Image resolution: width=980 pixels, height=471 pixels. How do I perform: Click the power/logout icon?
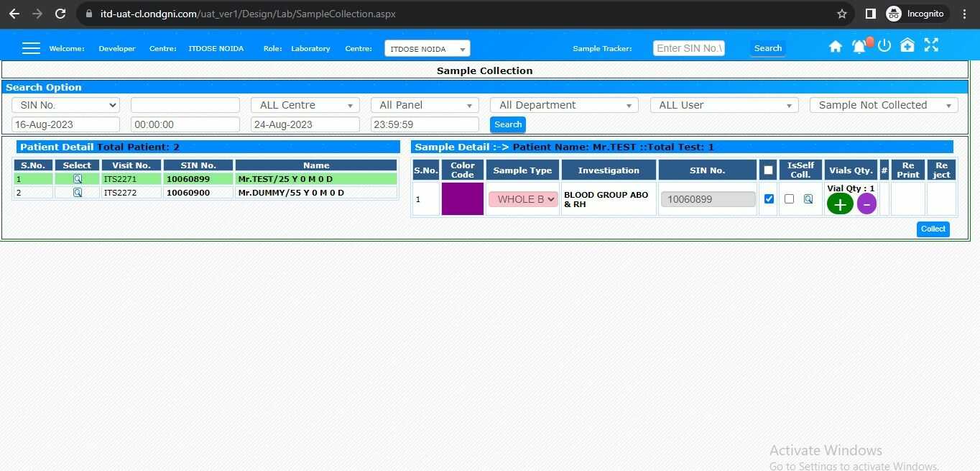coord(884,45)
